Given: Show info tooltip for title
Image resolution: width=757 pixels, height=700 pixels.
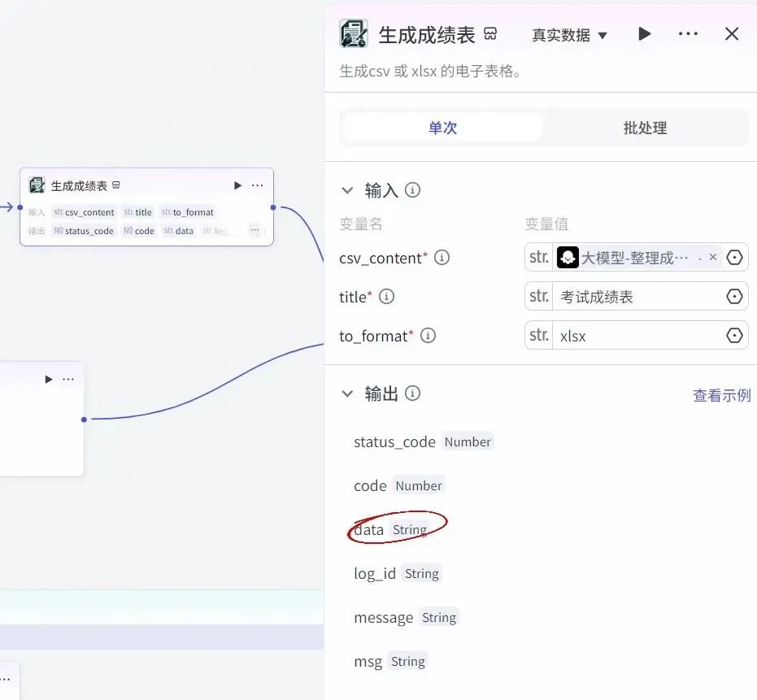Looking at the screenshot, I should (386, 296).
